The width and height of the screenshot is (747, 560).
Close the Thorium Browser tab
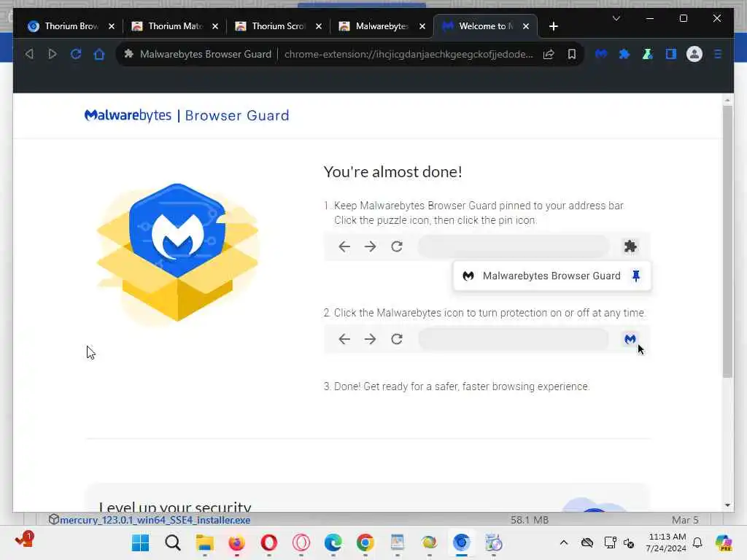[x=112, y=26]
